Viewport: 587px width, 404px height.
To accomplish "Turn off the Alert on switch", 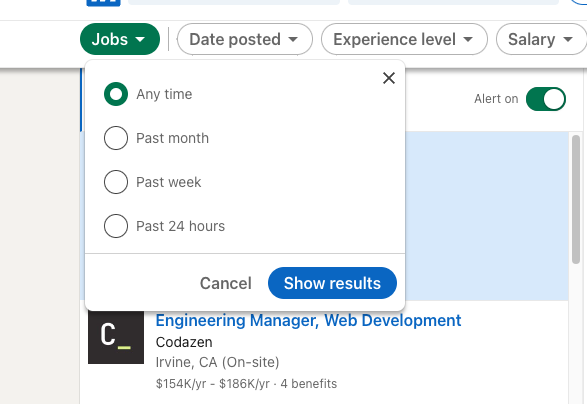I will [x=546, y=99].
